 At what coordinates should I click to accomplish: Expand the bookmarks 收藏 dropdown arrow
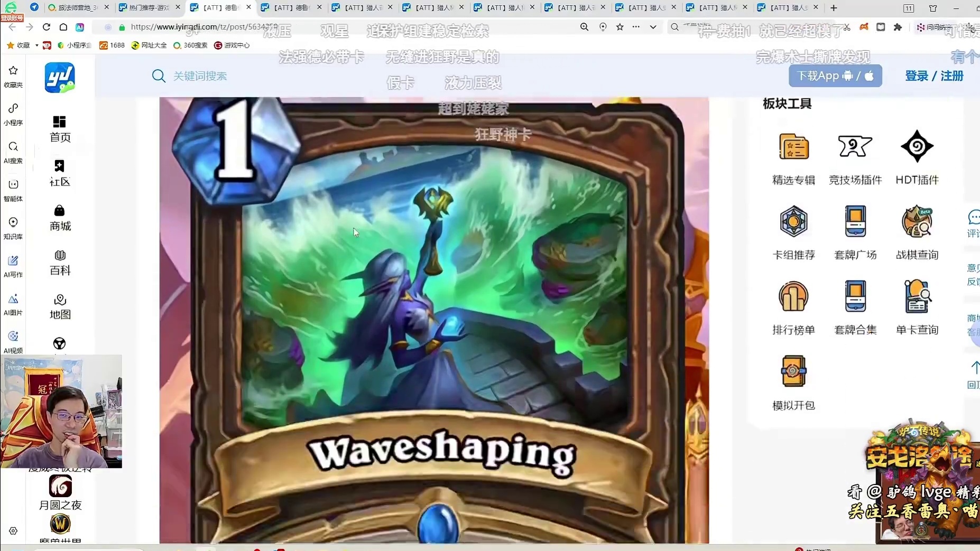pos(36,45)
